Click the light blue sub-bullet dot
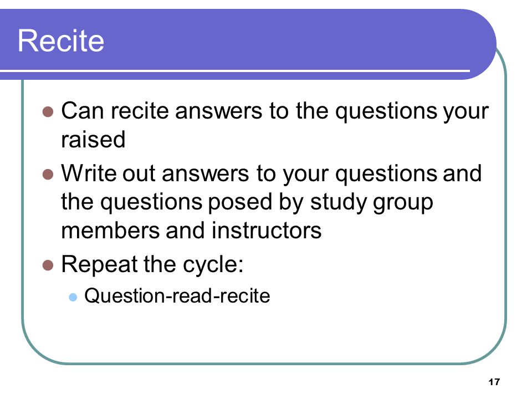The height and width of the screenshot is (399, 532). click(x=73, y=297)
